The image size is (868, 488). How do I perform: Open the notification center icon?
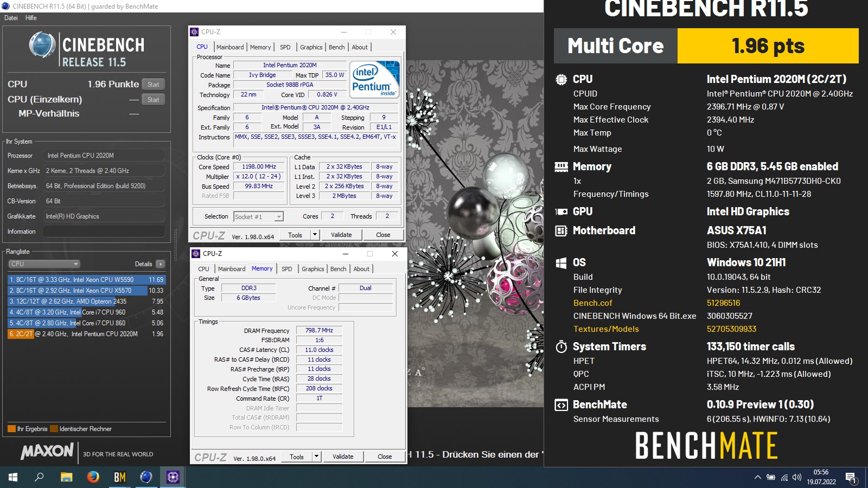click(851, 478)
